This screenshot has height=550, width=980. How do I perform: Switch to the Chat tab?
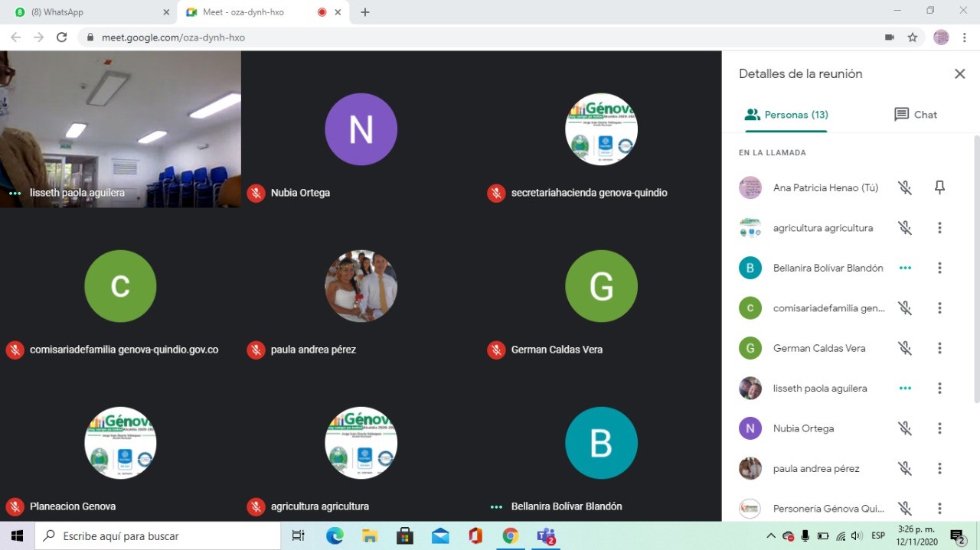point(916,115)
